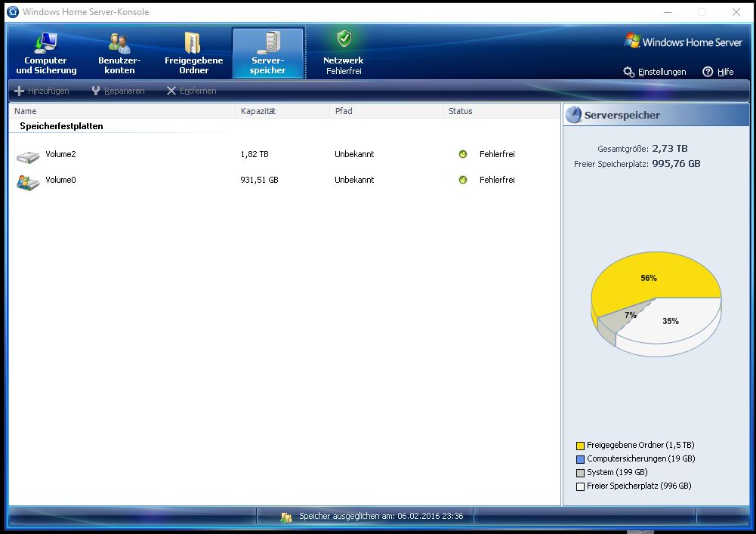Open the Computer und Sicherung tab

point(46,53)
